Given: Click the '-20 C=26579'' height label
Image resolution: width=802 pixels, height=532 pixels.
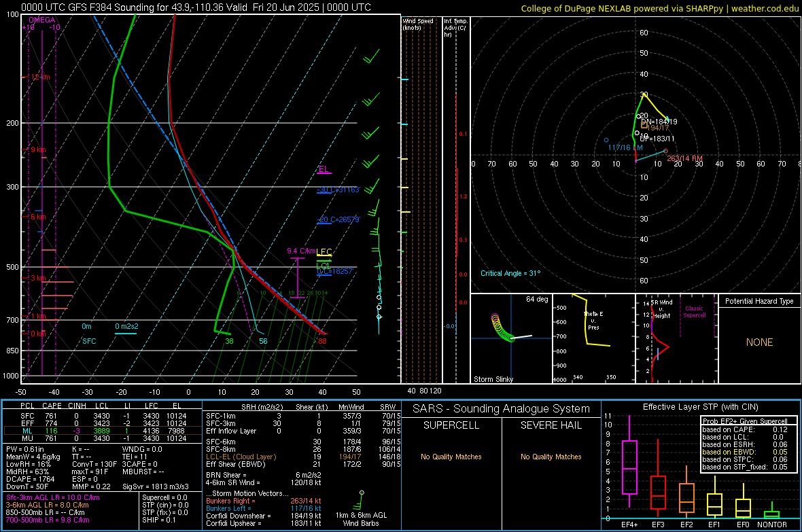Looking at the screenshot, I should pyautogui.click(x=338, y=219).
